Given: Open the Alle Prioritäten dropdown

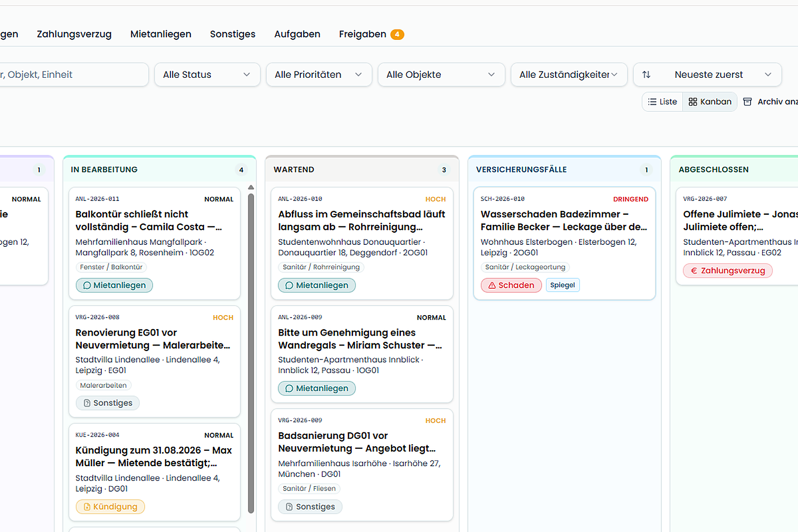Looking at the screenshot, I should click(319, 74).
